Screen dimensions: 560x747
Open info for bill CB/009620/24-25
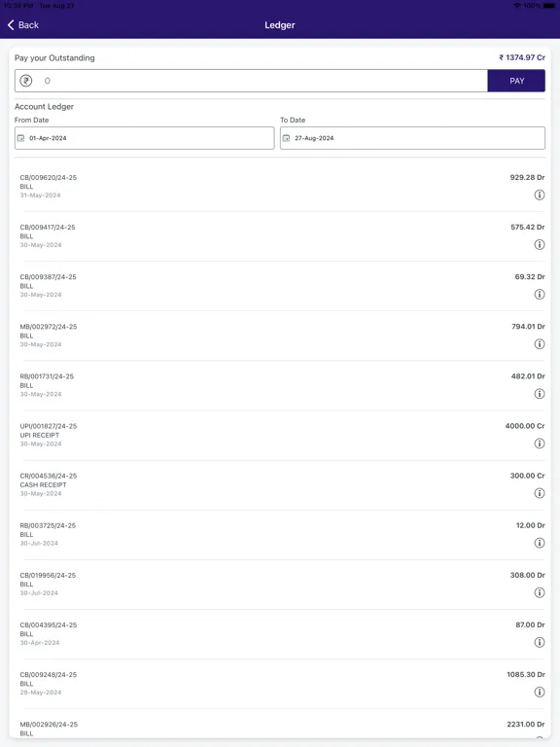539,195
